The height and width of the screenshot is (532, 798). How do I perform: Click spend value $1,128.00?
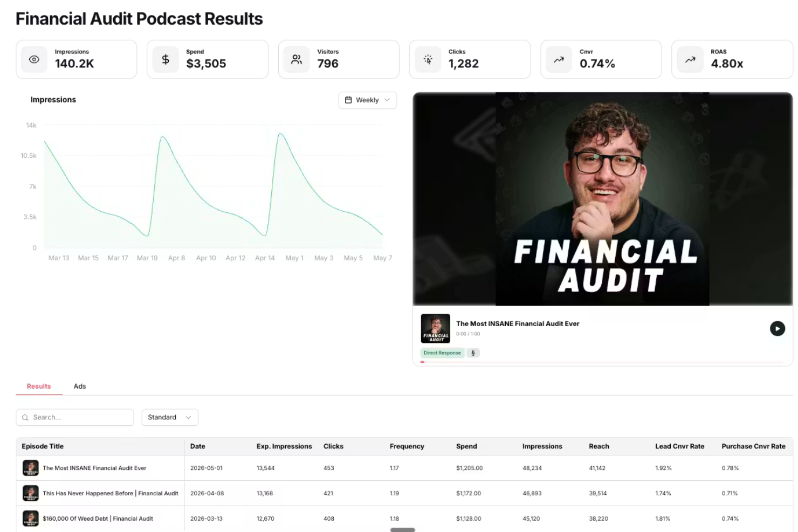469,519
